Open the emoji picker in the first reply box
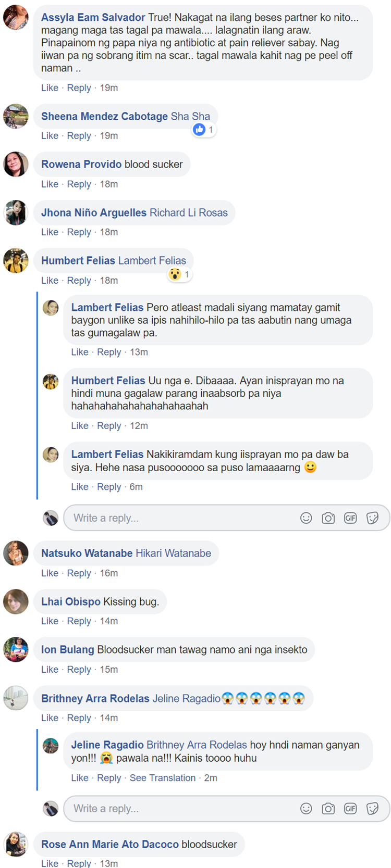Screen dimensions: 391x868 click(306, 518)
